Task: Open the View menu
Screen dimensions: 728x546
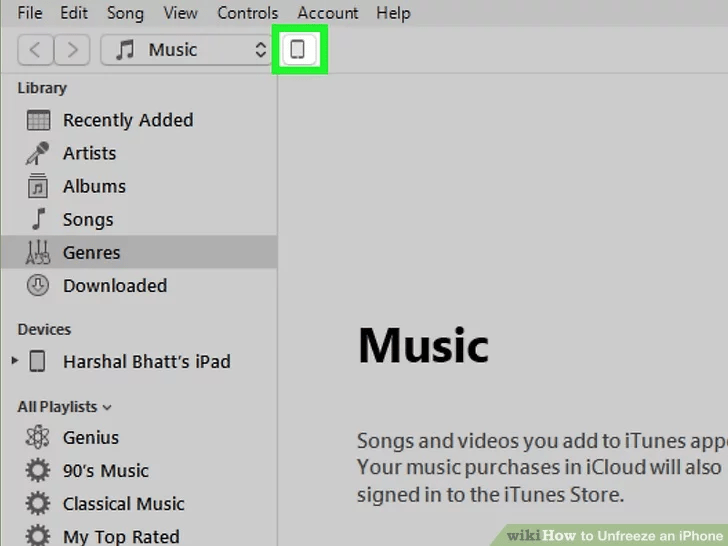Action: coord(180,13)
